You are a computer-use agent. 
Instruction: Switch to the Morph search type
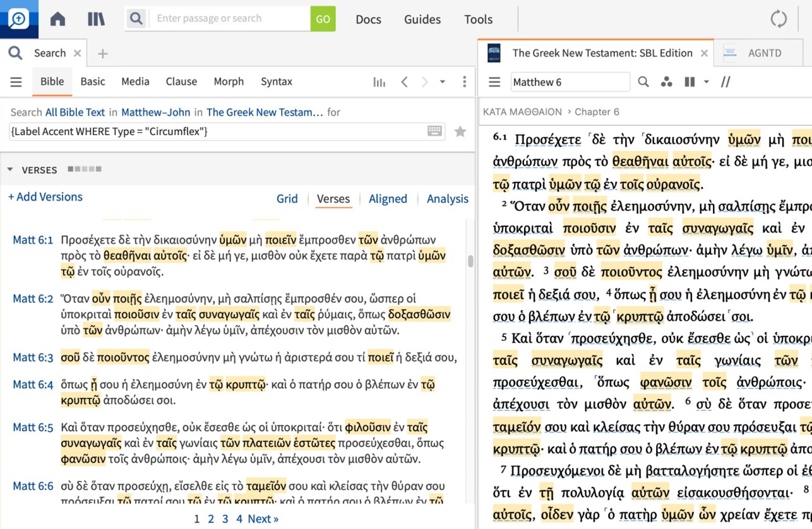[x=229, y=81]
